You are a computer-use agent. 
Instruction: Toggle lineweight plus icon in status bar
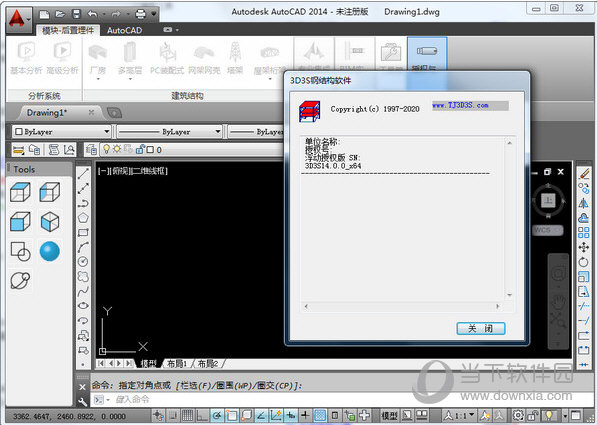coord(305,415)
